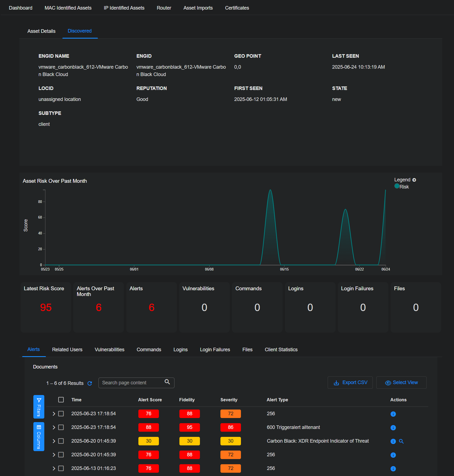Click info icon for 600 Triggeralert alltenant row
The width and height of the screenshot is (454, 476).
pyautogui.click(x=393, y=428)
